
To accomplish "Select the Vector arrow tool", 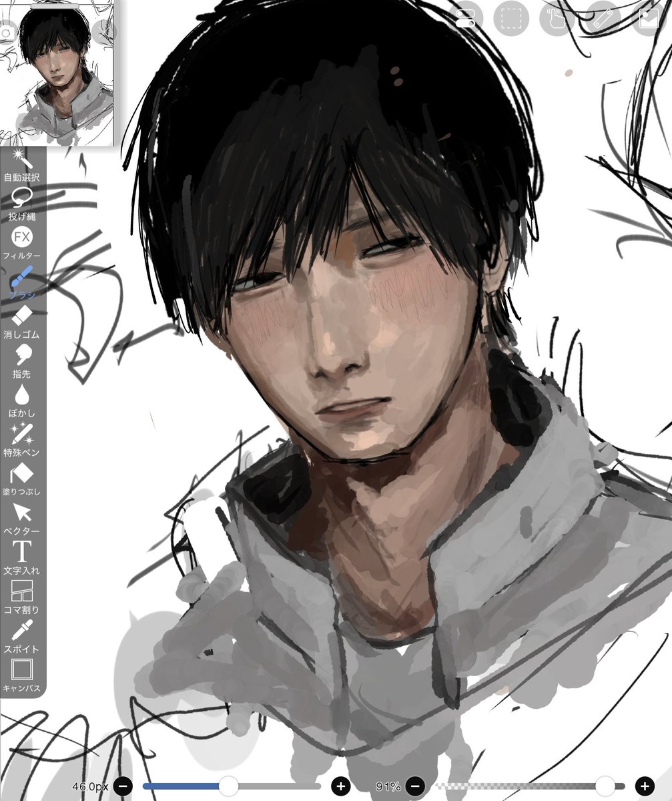I will (x=22, y=519).
